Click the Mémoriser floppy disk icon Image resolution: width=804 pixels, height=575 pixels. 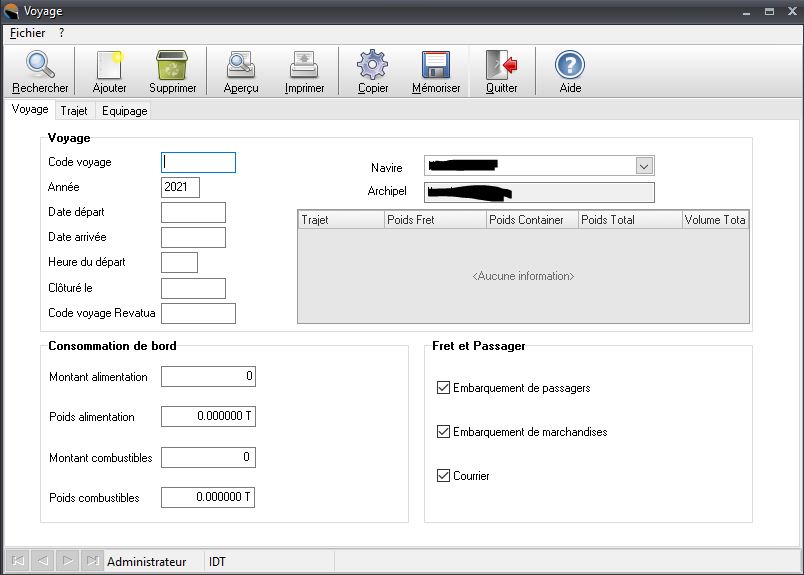tap(436, 66)
